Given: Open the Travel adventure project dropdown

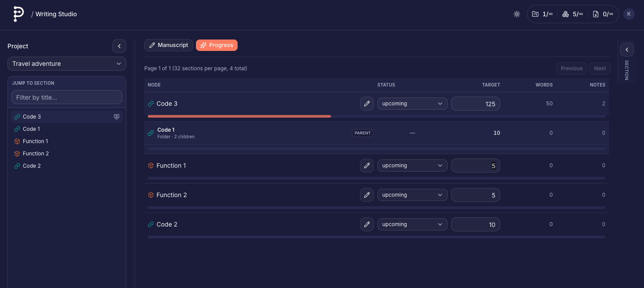Looking at the screenshot, I should 67,64.
